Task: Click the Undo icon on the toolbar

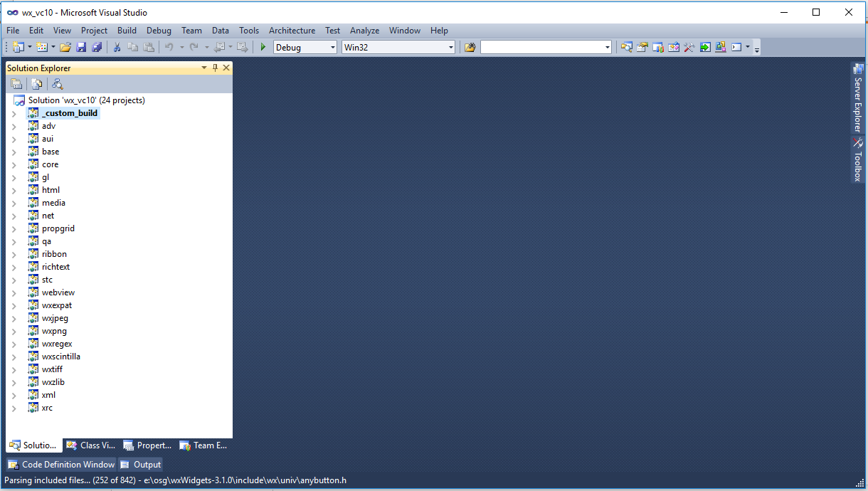Action: coord(170,47)
